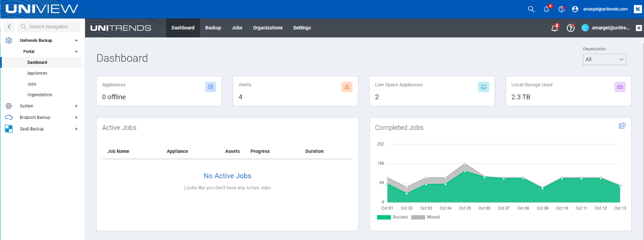Open help icon in UniView blue header

(x=561, y=9)
